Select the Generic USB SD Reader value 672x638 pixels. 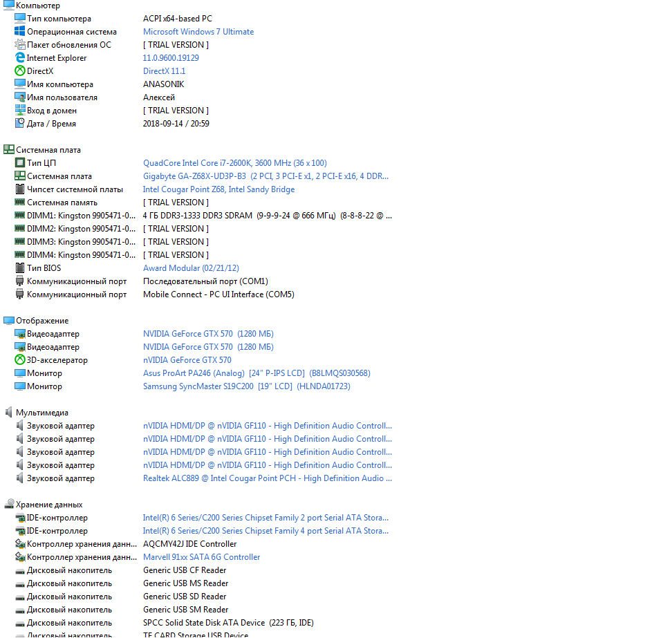tap(185, 597)
